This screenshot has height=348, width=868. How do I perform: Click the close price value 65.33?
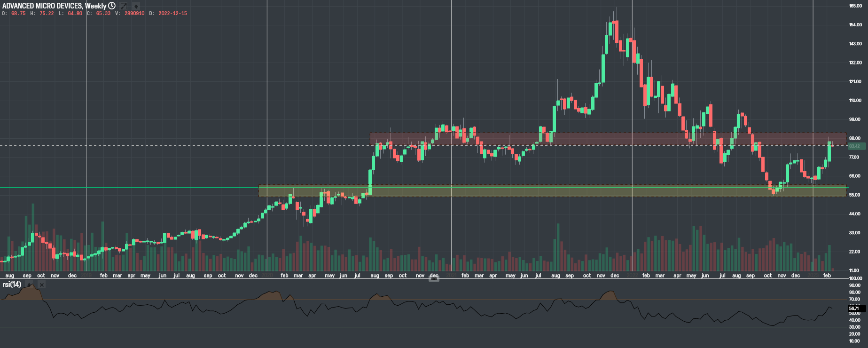103,13
